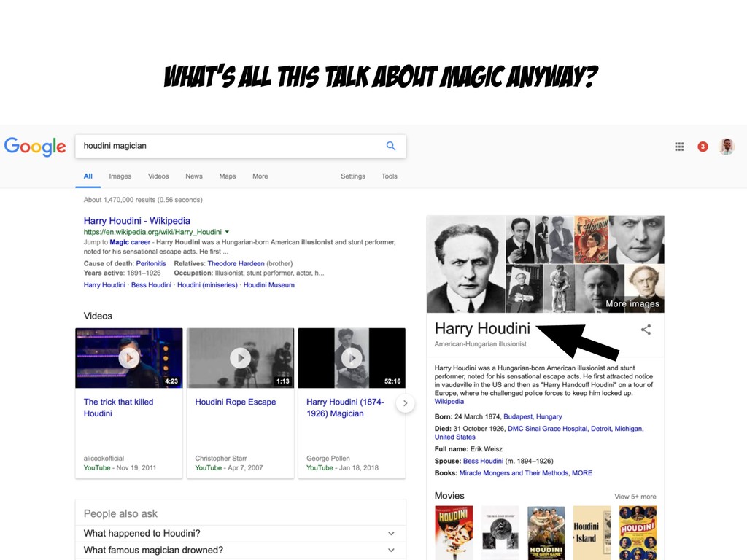Play 'The trick that killed Houdini' video
Screen dimensions: 747x560
129,357
